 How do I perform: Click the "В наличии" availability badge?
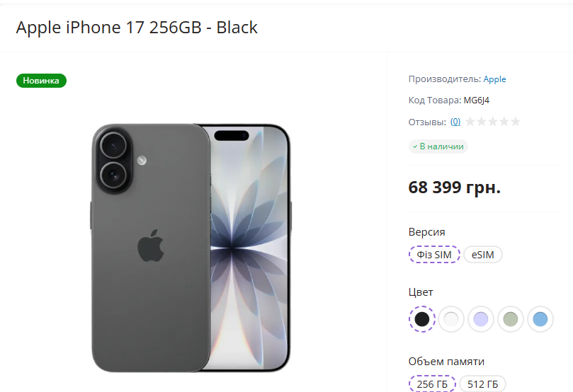coord(438,146)
